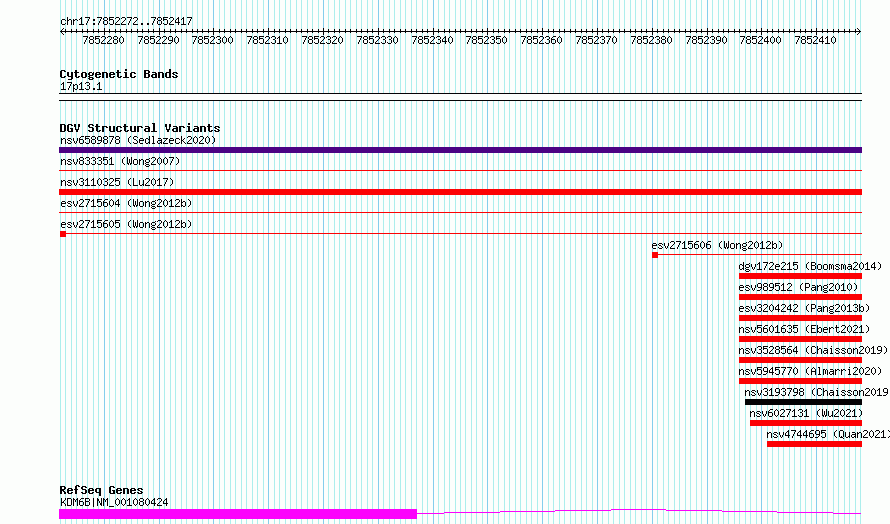Screen dimensions: 890x524
Task: Select the dgv172e215 (Boomsma2014) variant label
Action: pos(811,266)
